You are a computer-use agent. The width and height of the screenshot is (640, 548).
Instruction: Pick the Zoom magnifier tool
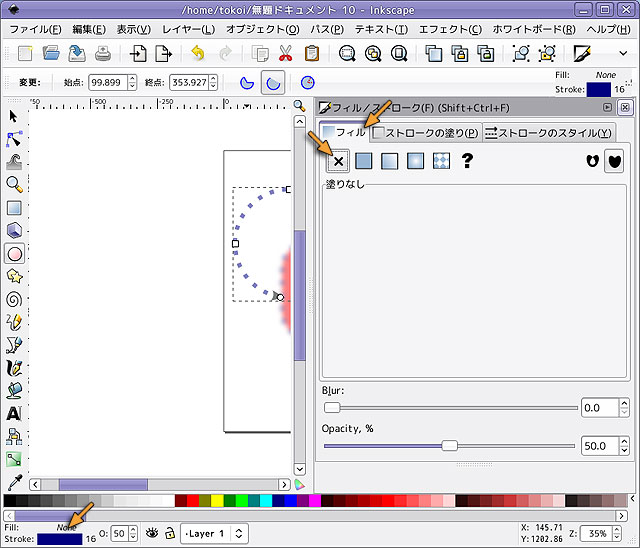coord(14,184)
